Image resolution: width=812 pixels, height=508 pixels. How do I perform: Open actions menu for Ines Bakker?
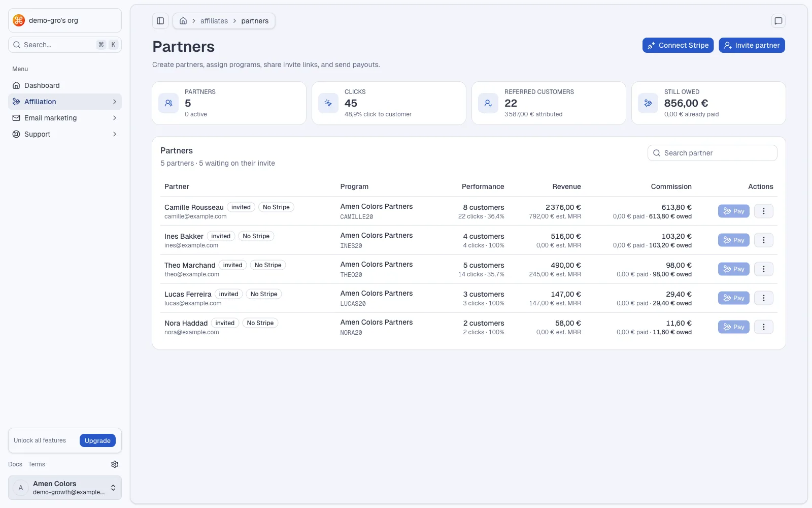[764, 240]
